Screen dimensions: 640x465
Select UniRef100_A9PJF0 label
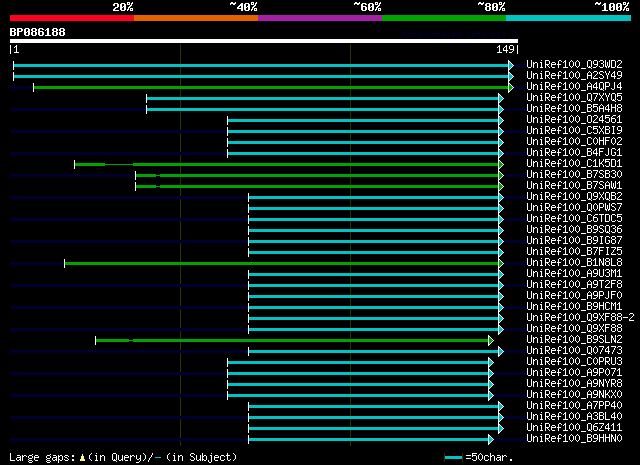574,296
